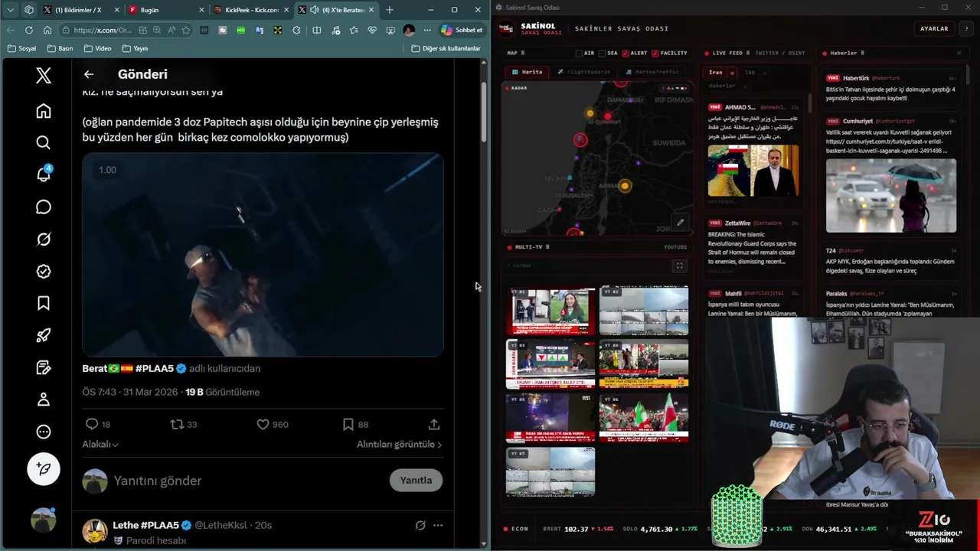The height and width of the screenshot is (551, 980).
Task: Play the video in the post
Action: (x=263, y=255)
